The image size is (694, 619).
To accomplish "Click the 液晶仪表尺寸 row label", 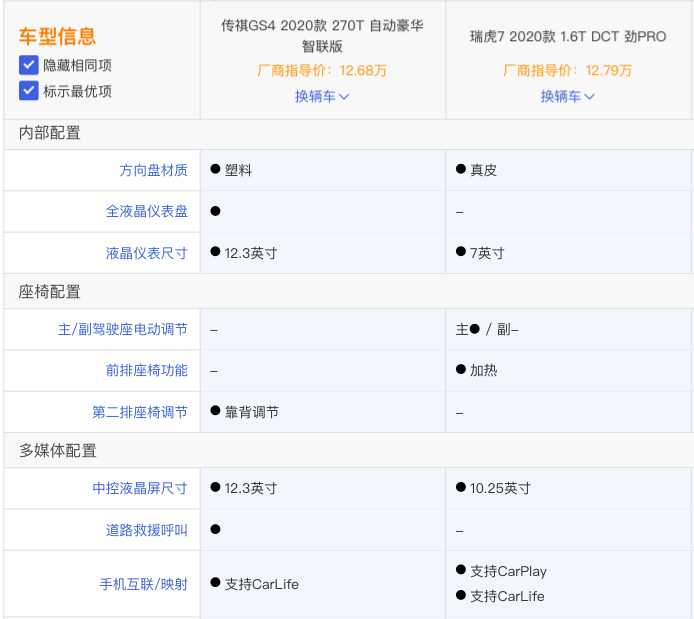I will 147,253.
